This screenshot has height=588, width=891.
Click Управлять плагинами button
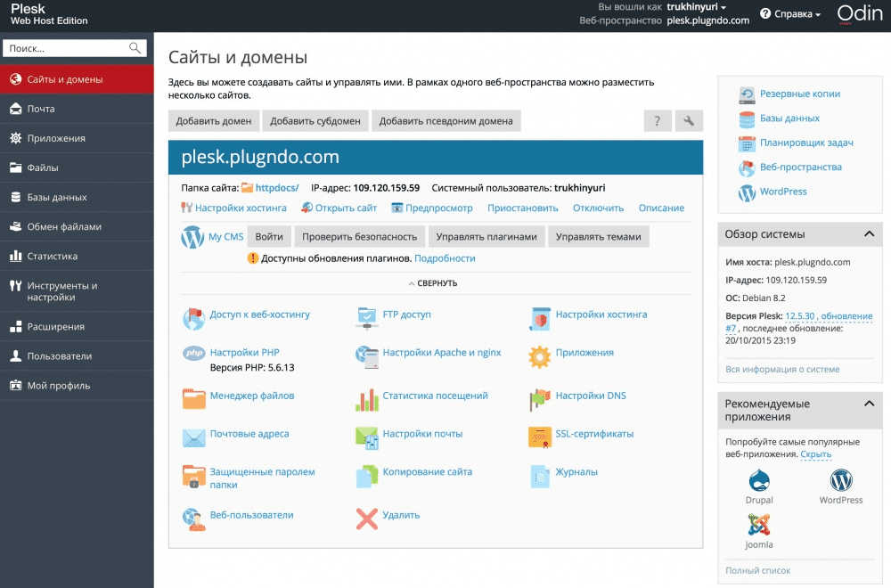tap(486, 237)
